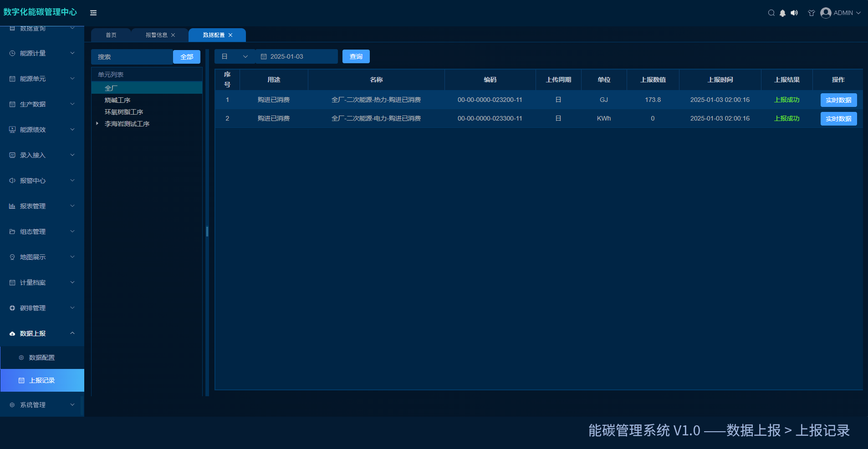Open ADMIN account dropdown arrow
Viewport: 868px width, 449px height.
tap(858, 13)
